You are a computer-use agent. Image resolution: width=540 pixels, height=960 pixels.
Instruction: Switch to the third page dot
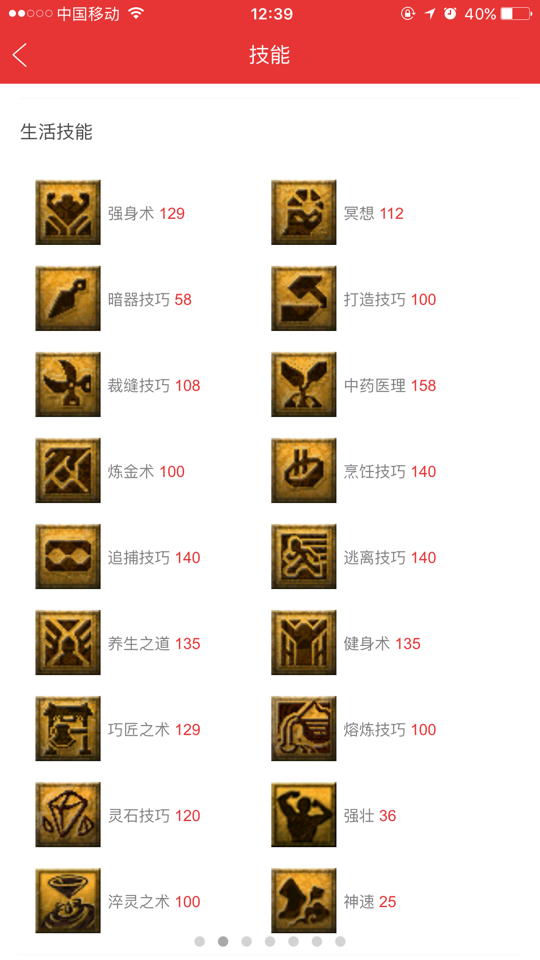click(246, 941)
